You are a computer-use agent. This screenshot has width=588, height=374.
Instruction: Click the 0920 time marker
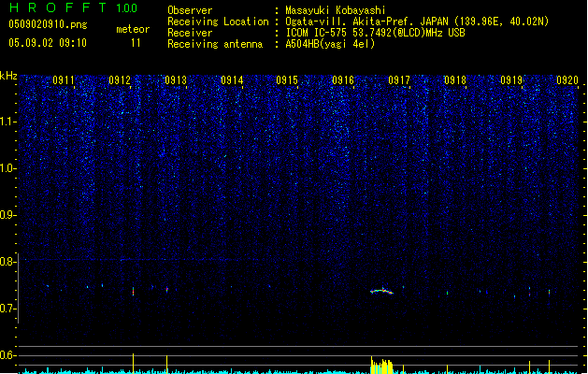pos(567,80)
